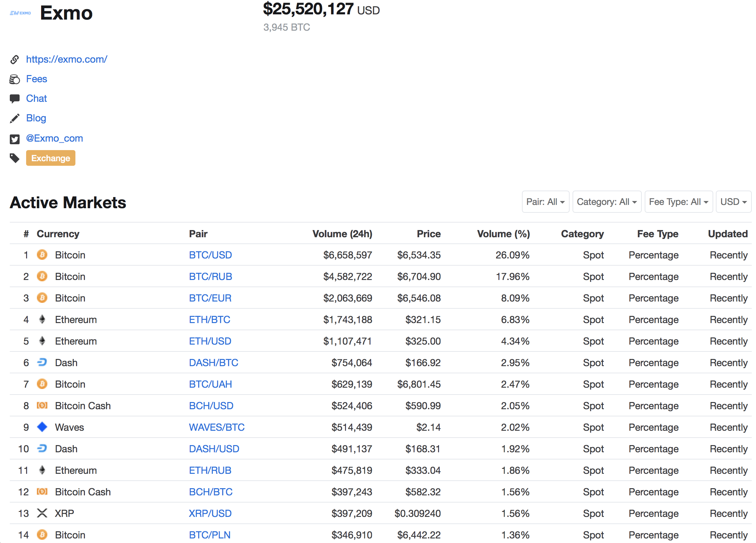The image size is (756, 543).
Task: Sort by the Pair column header
Action: pyautogui.click(x=198, y=234)
